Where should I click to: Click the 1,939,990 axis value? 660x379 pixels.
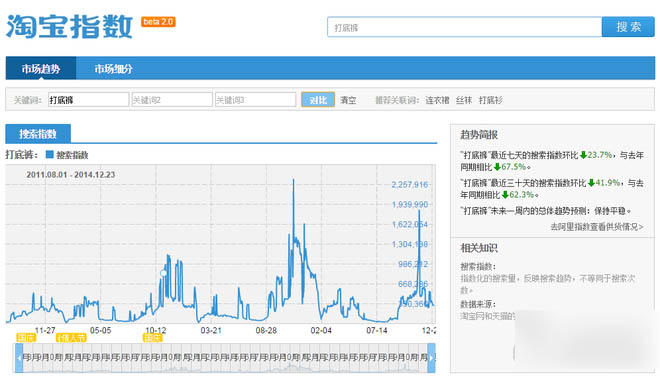(410, 204)
